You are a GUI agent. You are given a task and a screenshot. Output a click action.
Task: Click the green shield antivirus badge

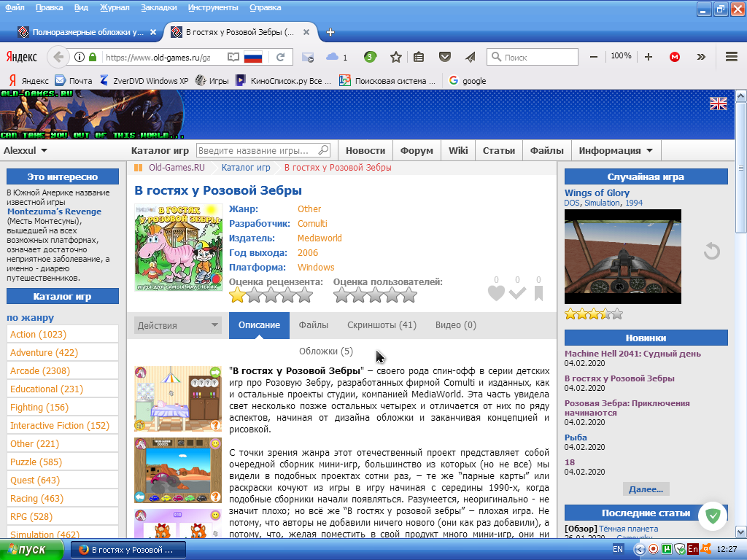point(713,516)
